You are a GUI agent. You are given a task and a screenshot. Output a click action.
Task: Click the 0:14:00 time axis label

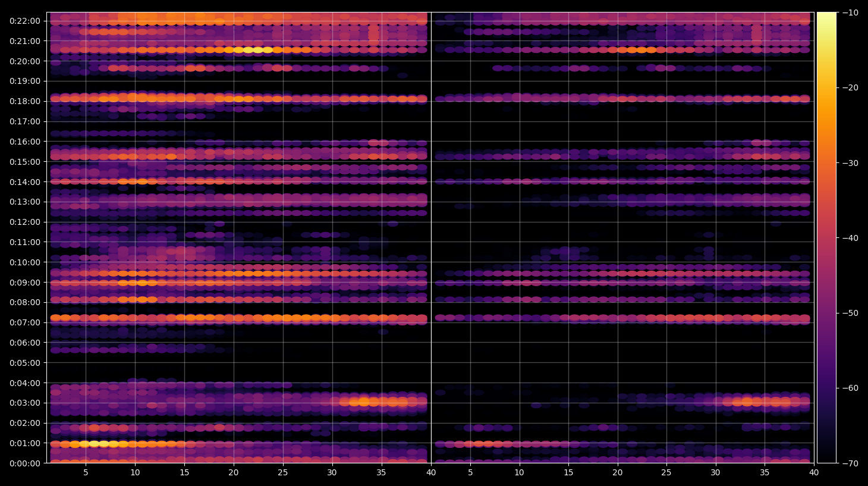(x=25, y=182)
